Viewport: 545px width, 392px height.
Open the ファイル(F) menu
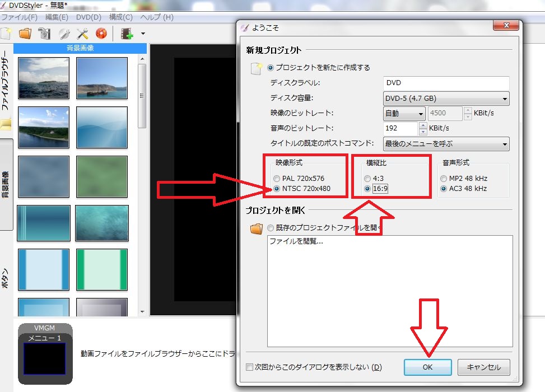pos(19,17)
